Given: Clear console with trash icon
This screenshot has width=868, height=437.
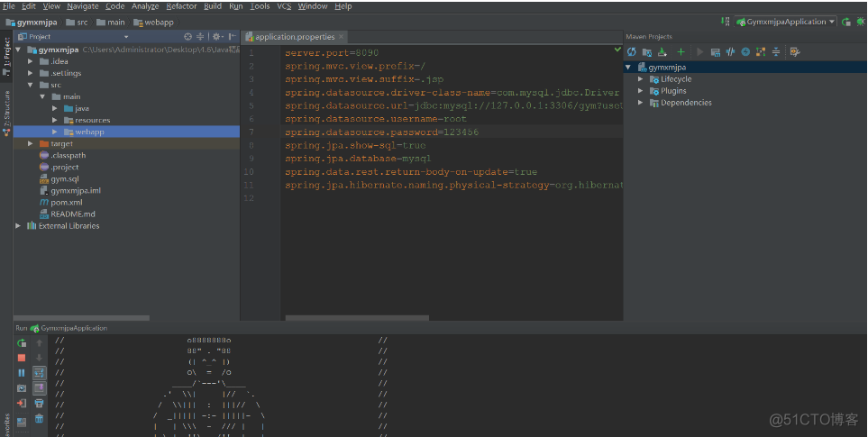Looking at the screenshot, I should tap(40, 419).
